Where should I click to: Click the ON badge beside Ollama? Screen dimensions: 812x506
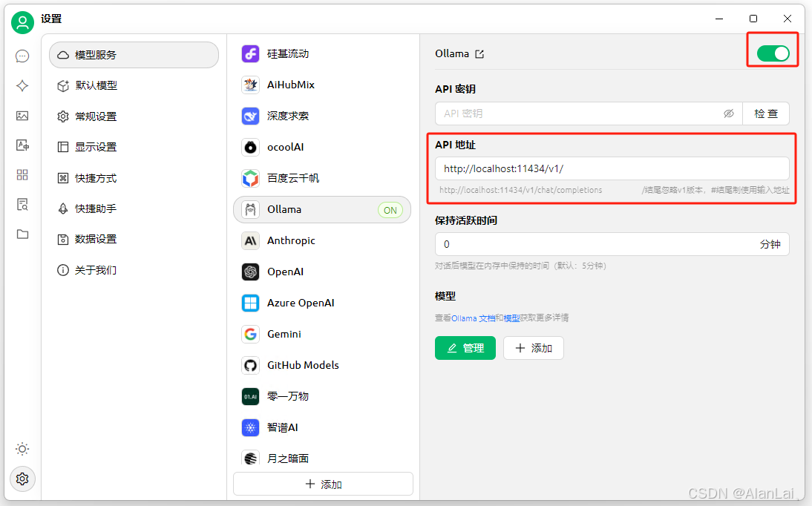pyautogui.click(x=390, y=210)
